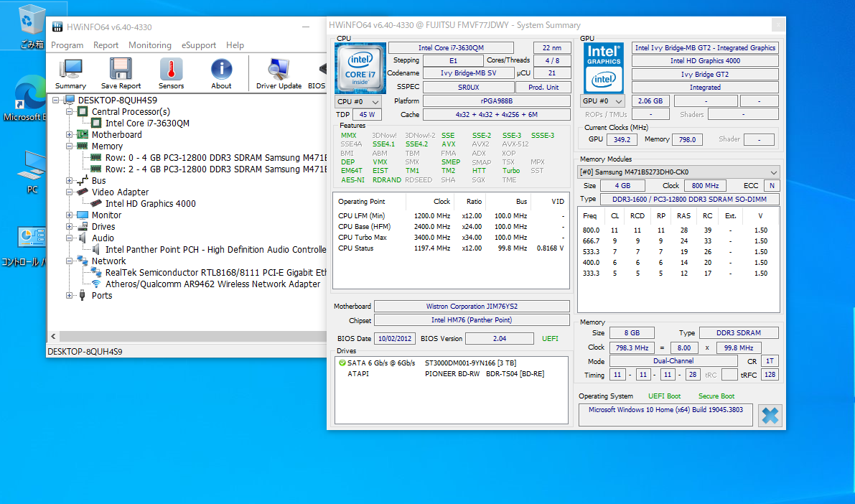Click the Intel Core i7 CPU logo
Viewport: 855px width, 504px height.
coord(360,67)
